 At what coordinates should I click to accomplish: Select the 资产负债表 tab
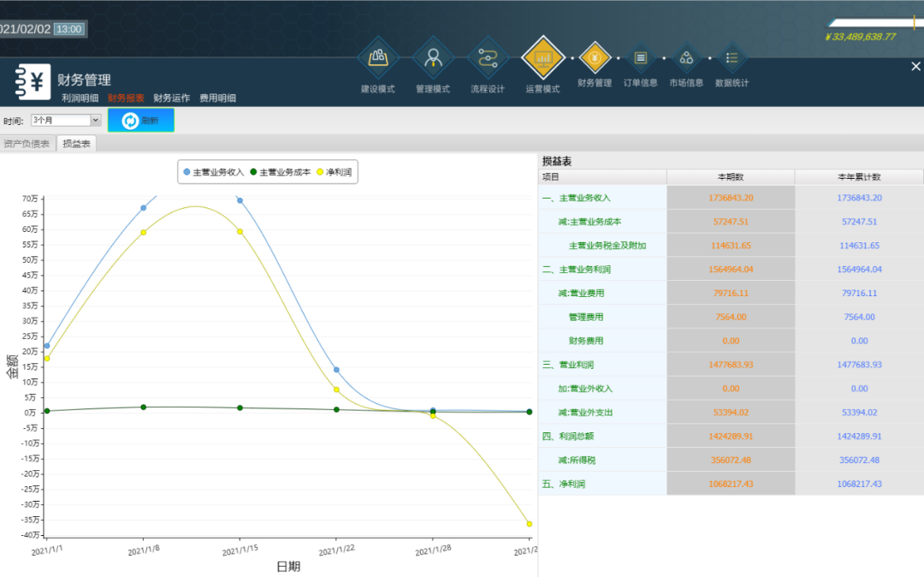(27, 143)
